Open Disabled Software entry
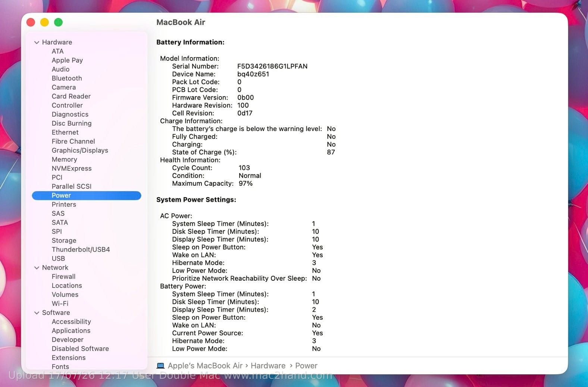Viewport: 588px width, 387px height. click(x=80, y=349)
